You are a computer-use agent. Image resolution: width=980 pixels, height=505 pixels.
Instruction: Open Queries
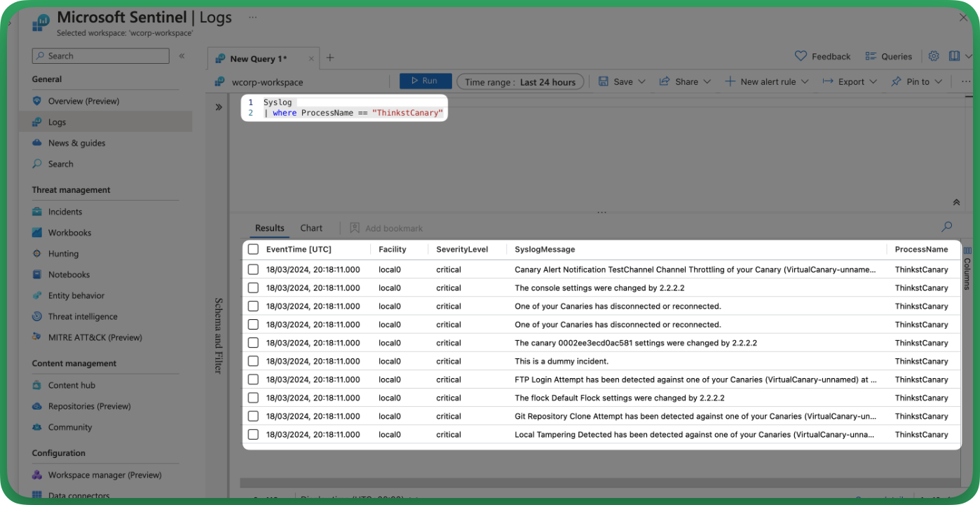coord(889,56)
